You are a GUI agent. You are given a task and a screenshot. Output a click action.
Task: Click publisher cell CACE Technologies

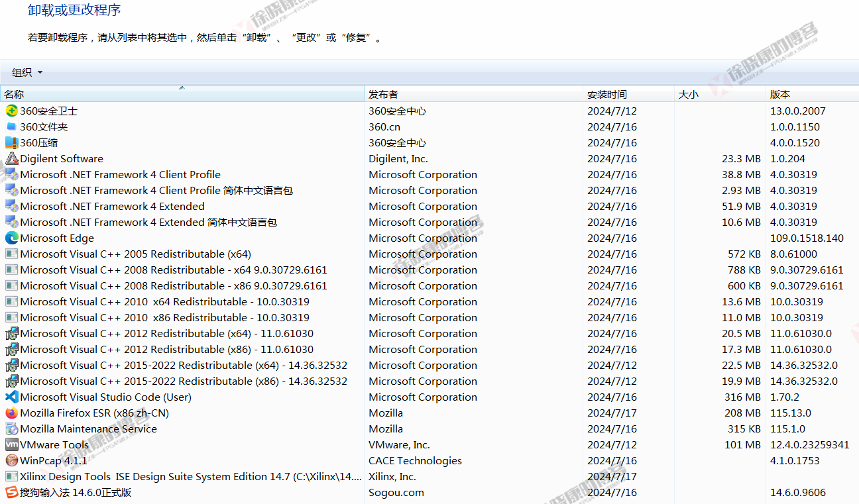[x=415, y=460]
